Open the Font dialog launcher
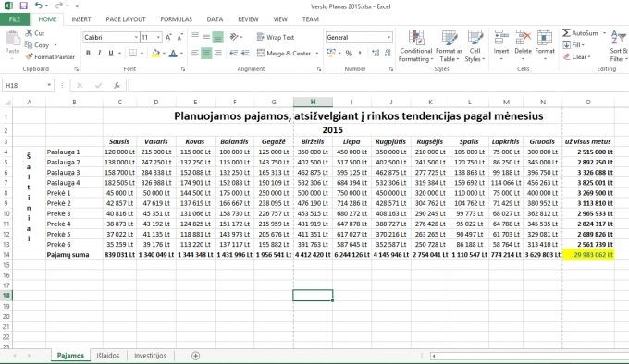Viewport: 629px width, 364px height. [183, 69]
